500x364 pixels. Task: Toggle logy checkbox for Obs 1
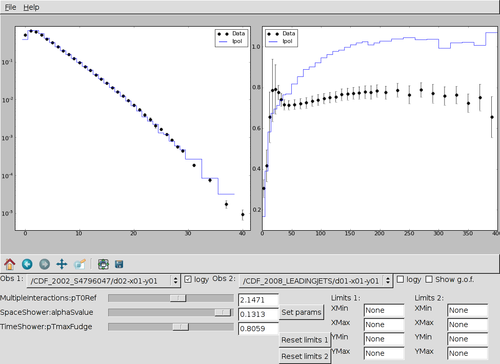(x=188, y=279)
